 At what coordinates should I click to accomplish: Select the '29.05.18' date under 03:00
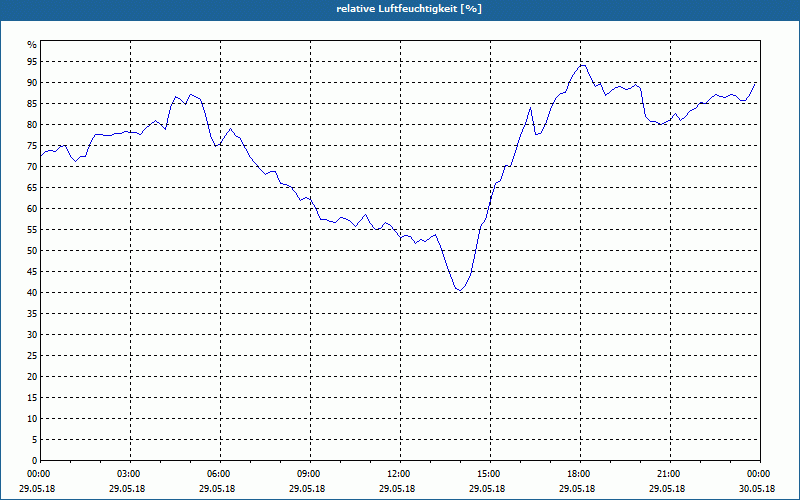tap(127, 489)
